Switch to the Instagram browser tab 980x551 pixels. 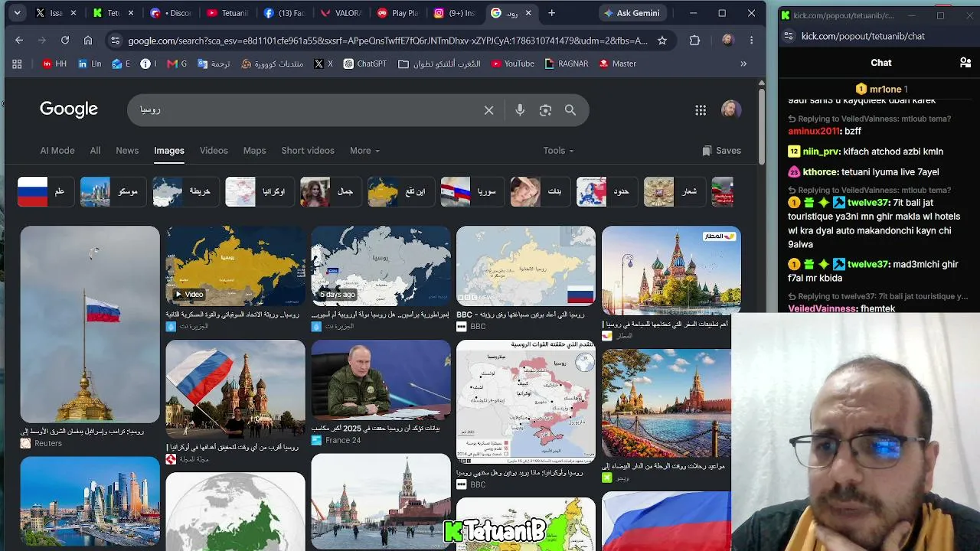[x=455, y=13]
